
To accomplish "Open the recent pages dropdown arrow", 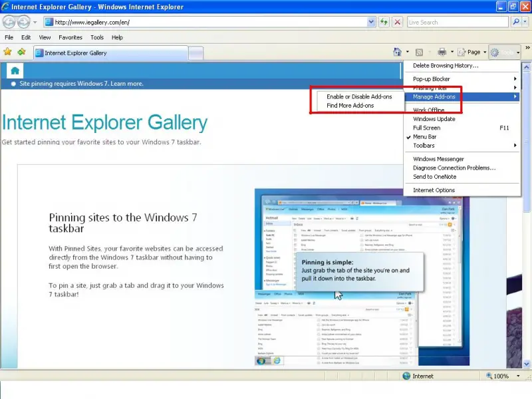I will tap(35, 23).
